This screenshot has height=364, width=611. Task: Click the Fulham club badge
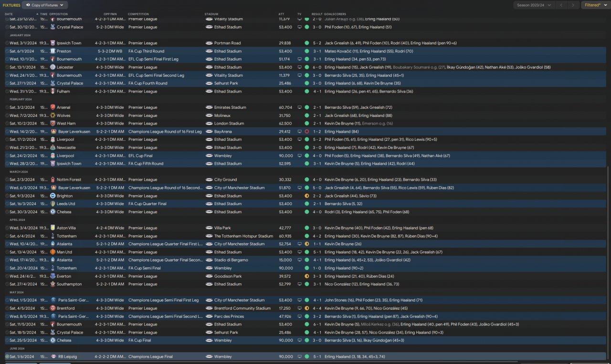pos(53,91)
